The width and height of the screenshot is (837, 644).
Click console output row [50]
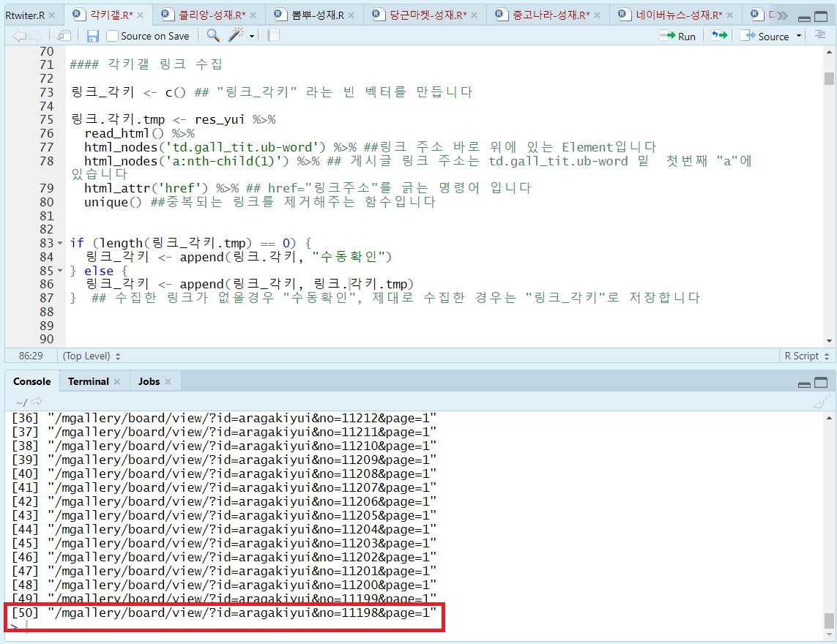[223, 613]
